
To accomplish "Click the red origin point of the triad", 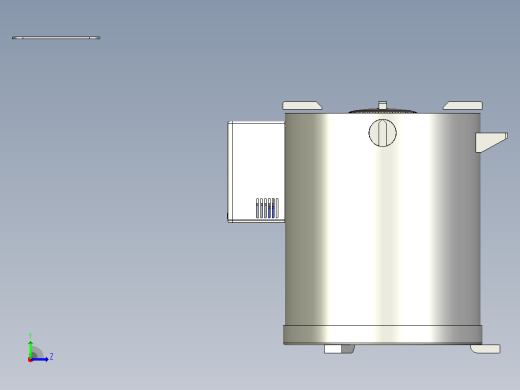I will (x=30, y=360).
